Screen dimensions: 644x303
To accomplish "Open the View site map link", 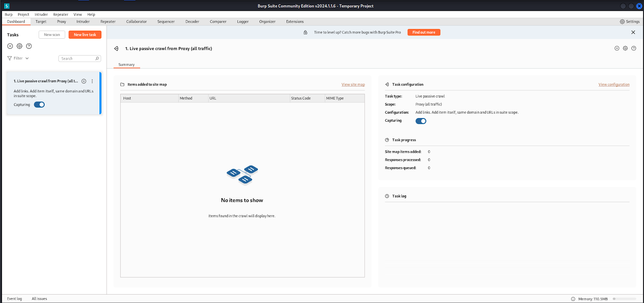I will pyautogui.click(x=353, y=85).
